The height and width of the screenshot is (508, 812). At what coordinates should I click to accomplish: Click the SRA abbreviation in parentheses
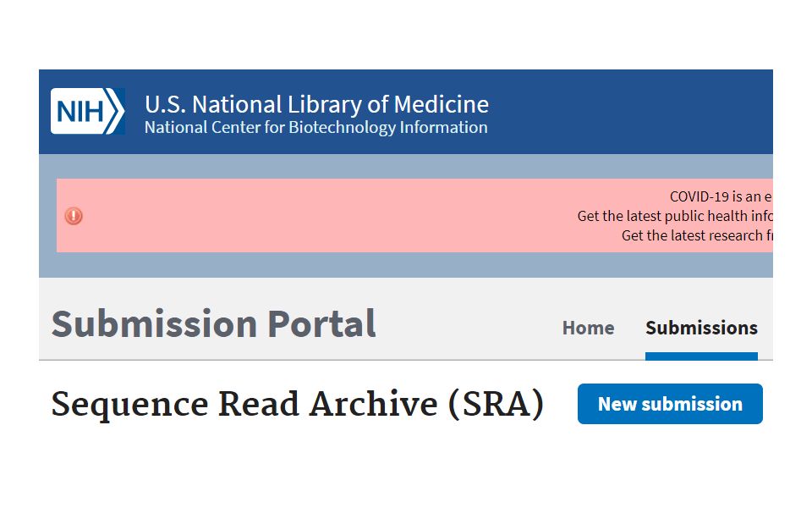coord(497,405)
